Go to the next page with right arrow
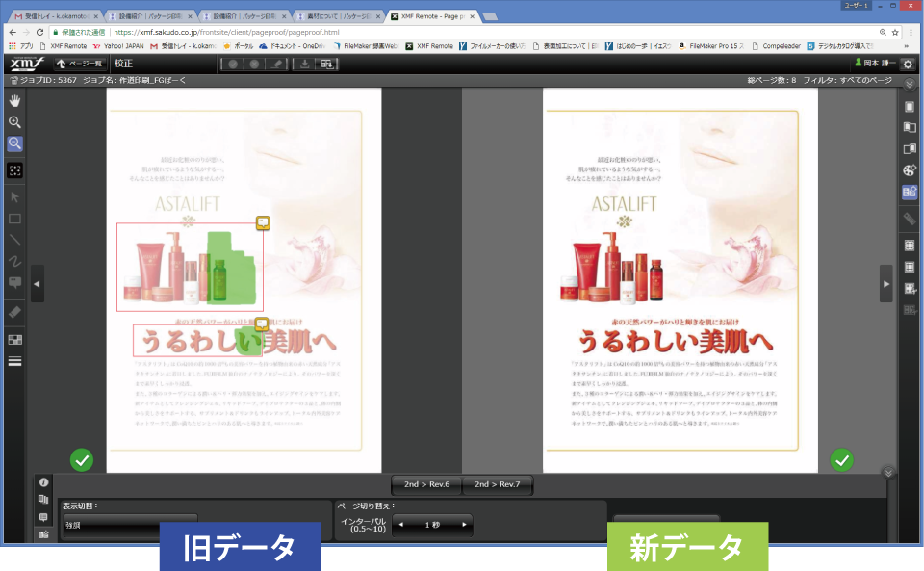 [x=886, y=283]
